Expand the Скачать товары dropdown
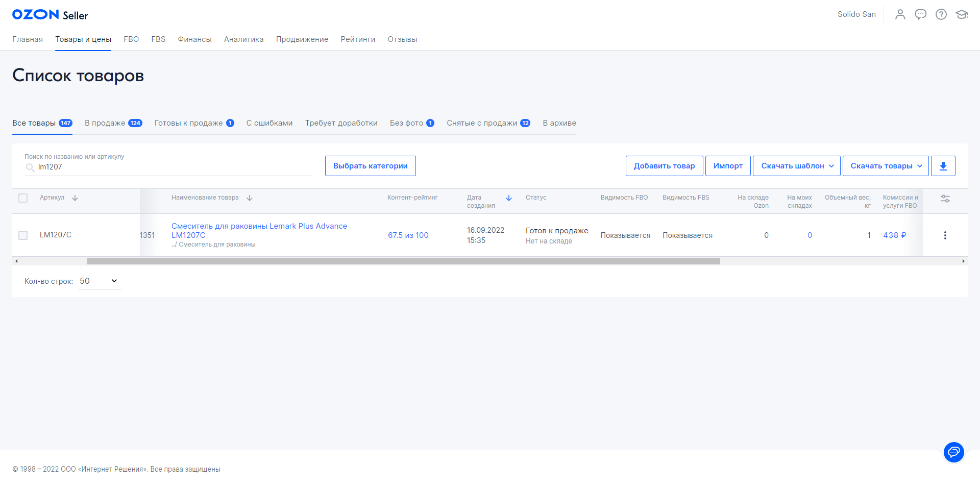This screenshot has height=488, width=980. [x=885, y=166]
